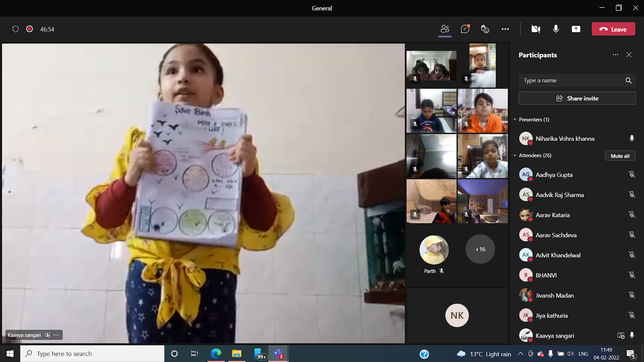Open the conversation chat icon
Image resolution: width=644 pixels, height=362 pixels.
465,29
